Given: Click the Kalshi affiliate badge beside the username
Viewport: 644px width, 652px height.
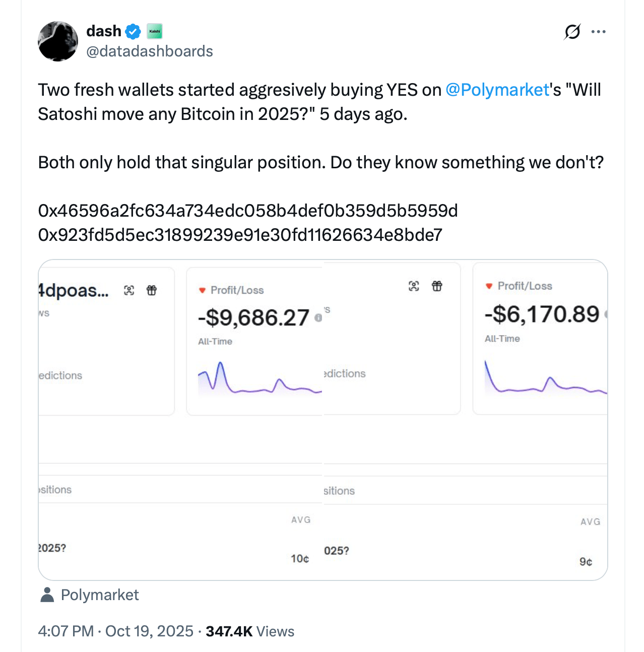Looking at the screenshot, I should tap(154, 31).
